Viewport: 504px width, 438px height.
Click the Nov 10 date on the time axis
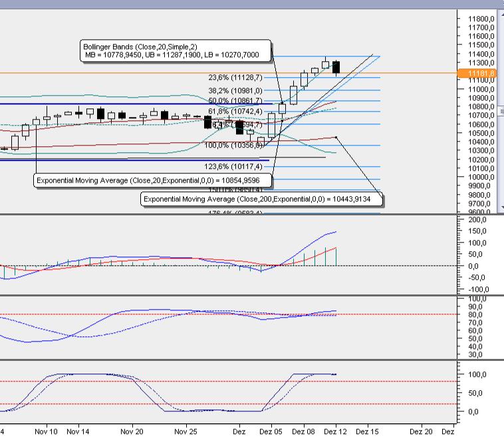point(47,431)
